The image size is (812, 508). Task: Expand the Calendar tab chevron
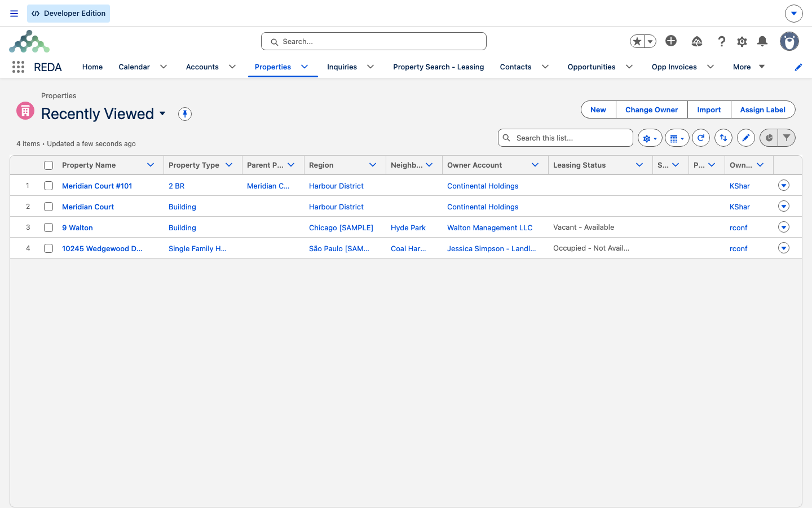[x=164, y=67]
